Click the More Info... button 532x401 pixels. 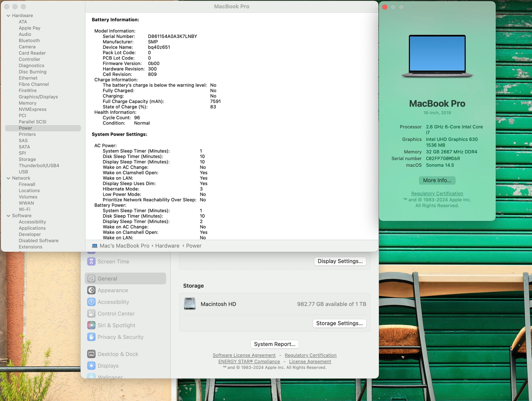tap(437, 180)
